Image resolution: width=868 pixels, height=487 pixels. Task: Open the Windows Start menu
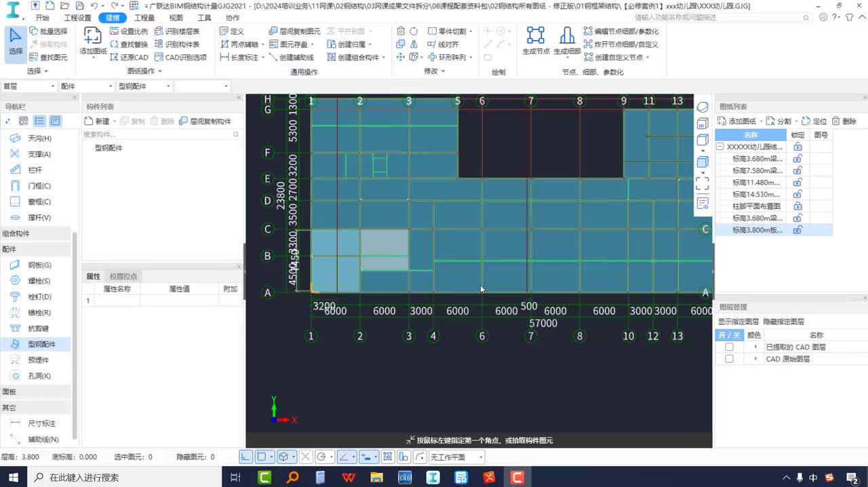point(13,478)
